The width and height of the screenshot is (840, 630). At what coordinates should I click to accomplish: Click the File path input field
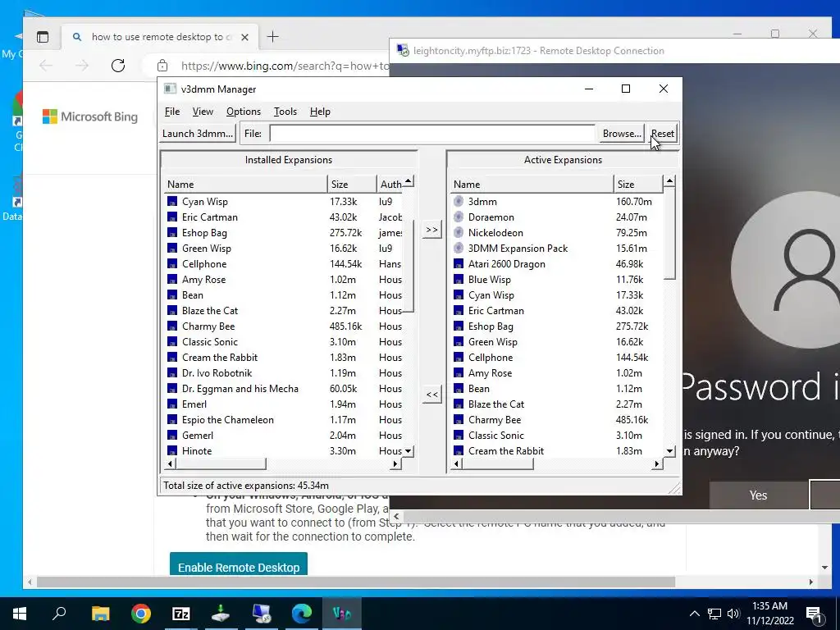432,134
